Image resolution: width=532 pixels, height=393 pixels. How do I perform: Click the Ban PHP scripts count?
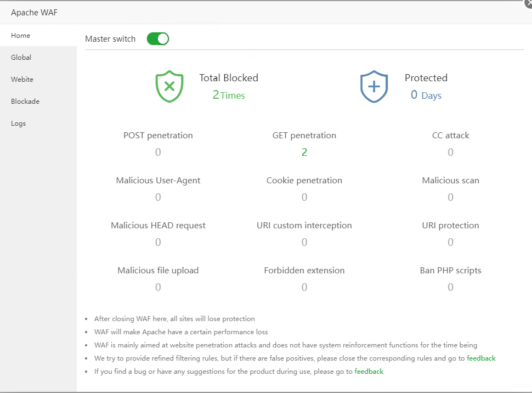tap(451, 288)
